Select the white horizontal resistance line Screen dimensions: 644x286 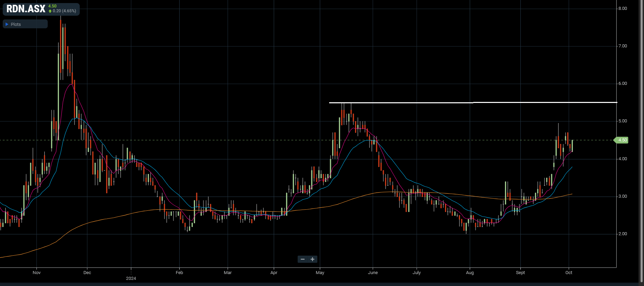(473, 103)
